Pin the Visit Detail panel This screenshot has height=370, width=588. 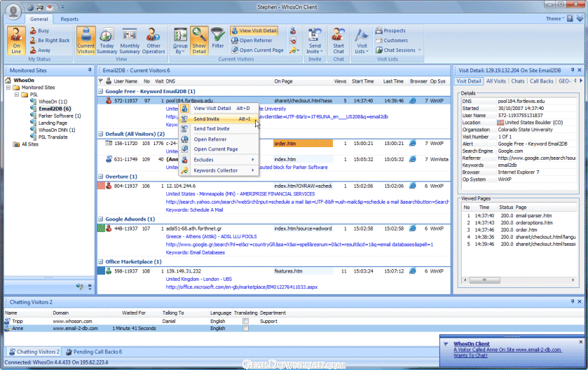[573, 70]
